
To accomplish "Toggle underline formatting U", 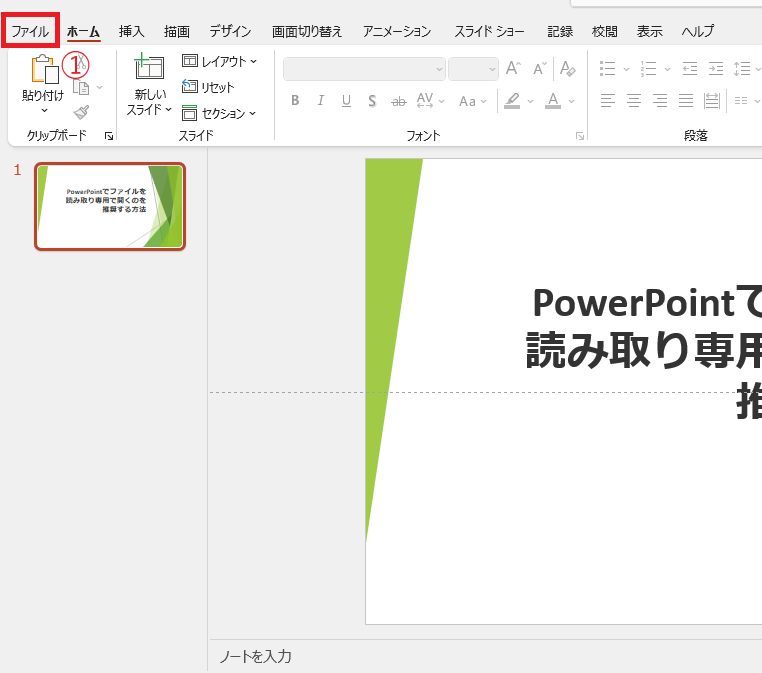I will [346, 101].
